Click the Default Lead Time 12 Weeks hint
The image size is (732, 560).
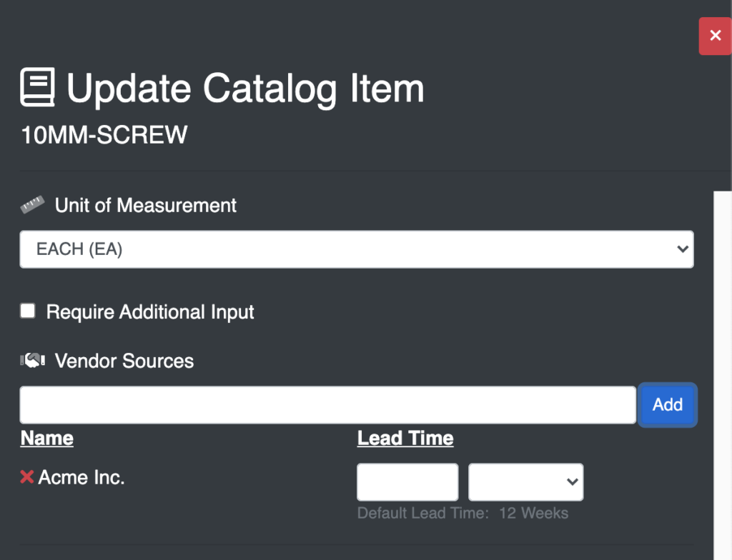coord(463,514)
